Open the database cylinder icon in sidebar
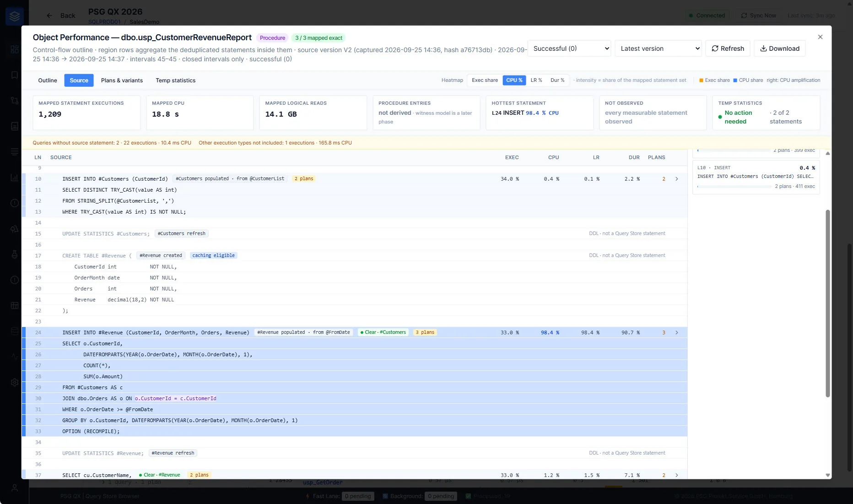853x504 pixels. pos(15,331)
